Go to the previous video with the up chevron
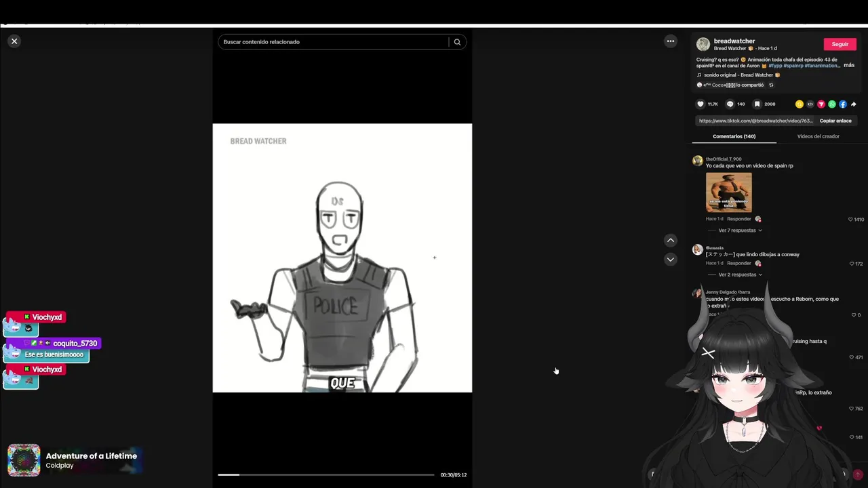The height and width of the screenshot is (488, 868). click(x=670, y=240)
